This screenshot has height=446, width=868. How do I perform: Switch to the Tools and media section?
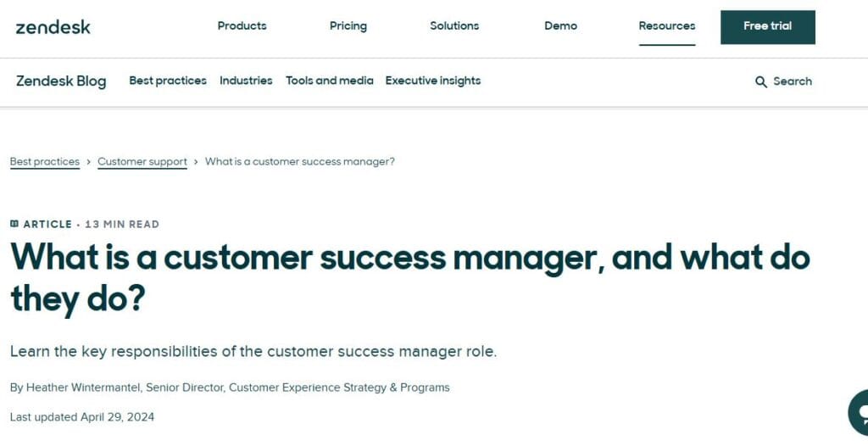coord(330,81)
